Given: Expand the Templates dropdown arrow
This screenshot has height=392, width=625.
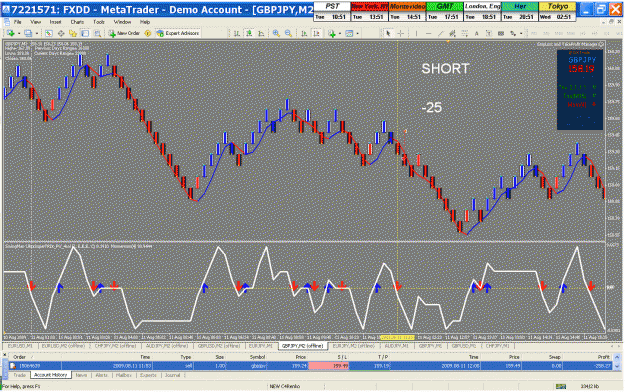Looking at the screenshot, I should coord(358,33).
